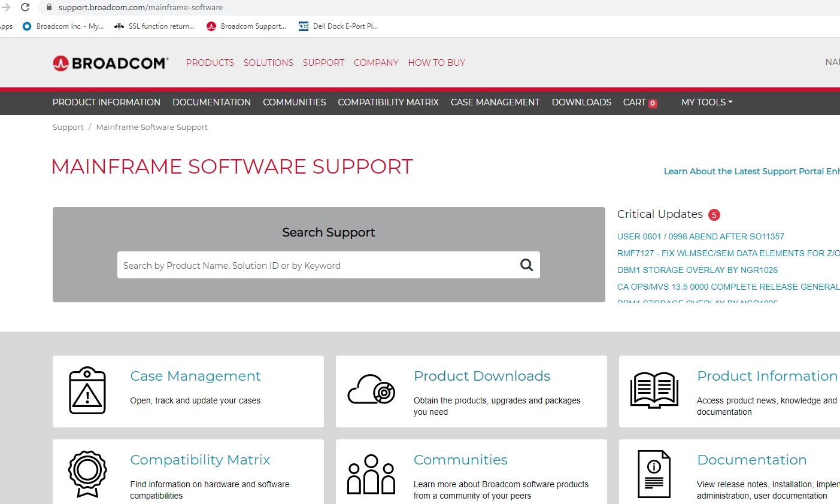
Task: Click the Search Support text field
Action: click(317, 265)
